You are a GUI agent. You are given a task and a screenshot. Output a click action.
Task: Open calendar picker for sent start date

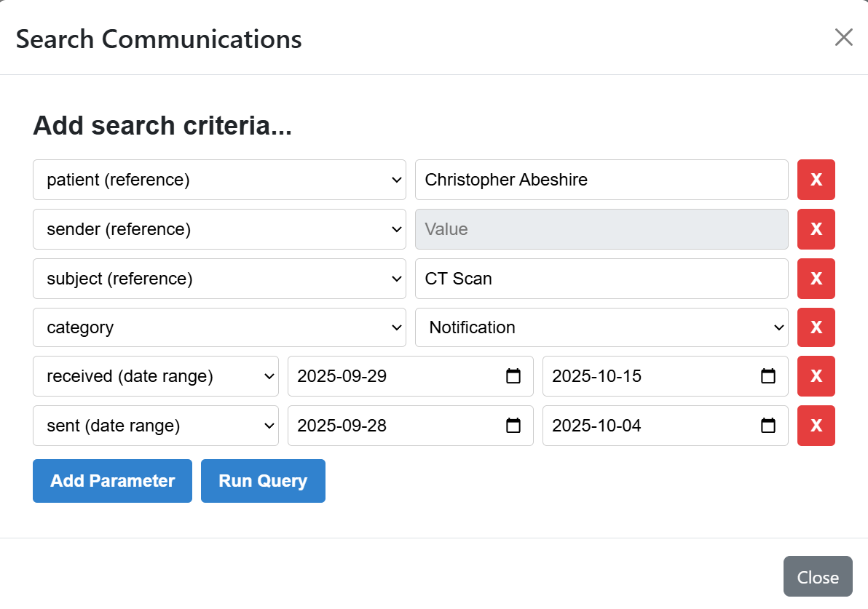(513, 426)
